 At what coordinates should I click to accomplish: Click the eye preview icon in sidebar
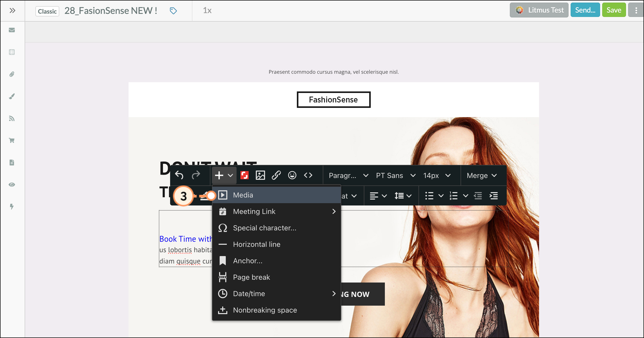[12, 185]
